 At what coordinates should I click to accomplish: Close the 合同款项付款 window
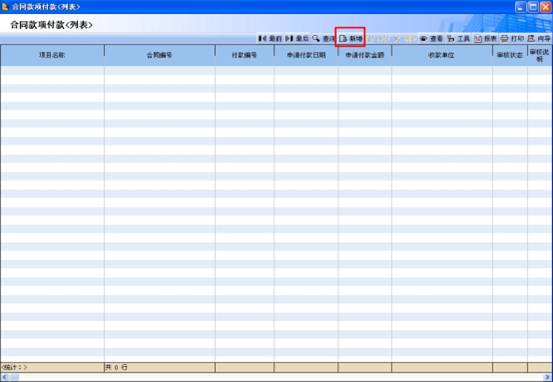(546, 7)
